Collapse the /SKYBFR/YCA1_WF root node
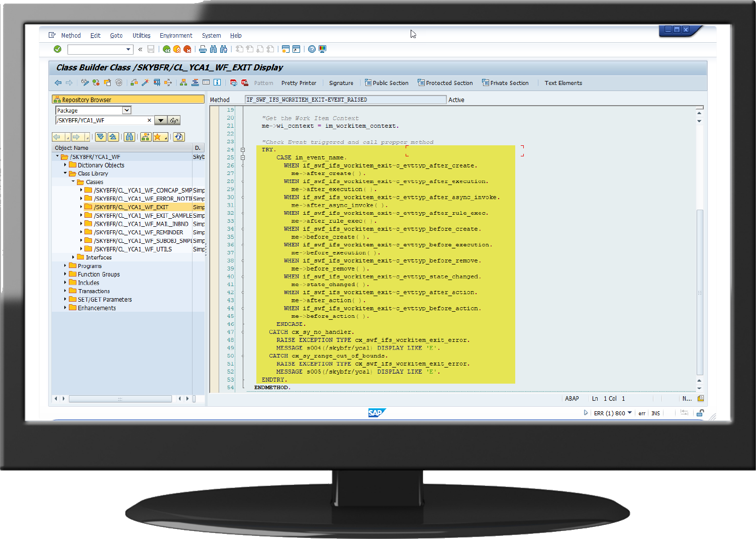The width and height of the screenshot is (756, 539). pos(57,157)
